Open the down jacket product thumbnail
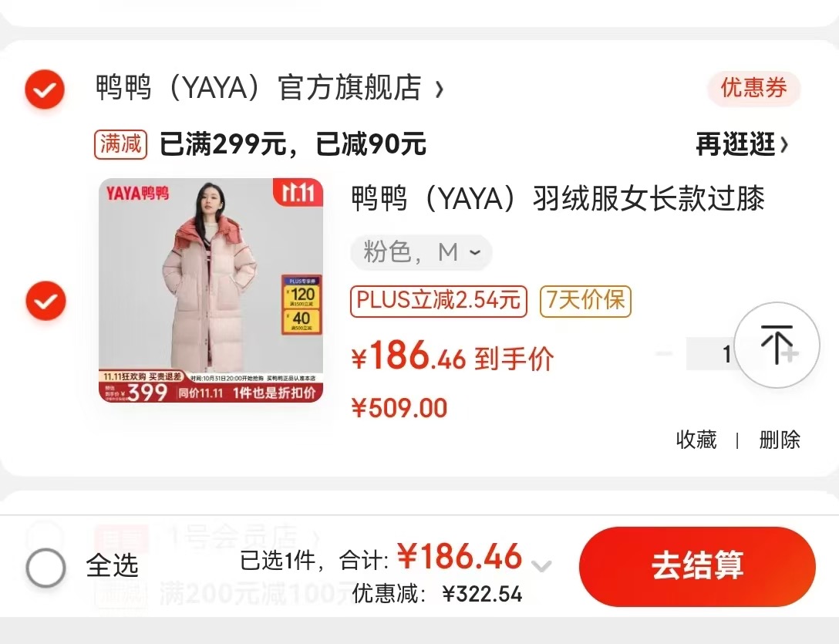 coord(211,291)
